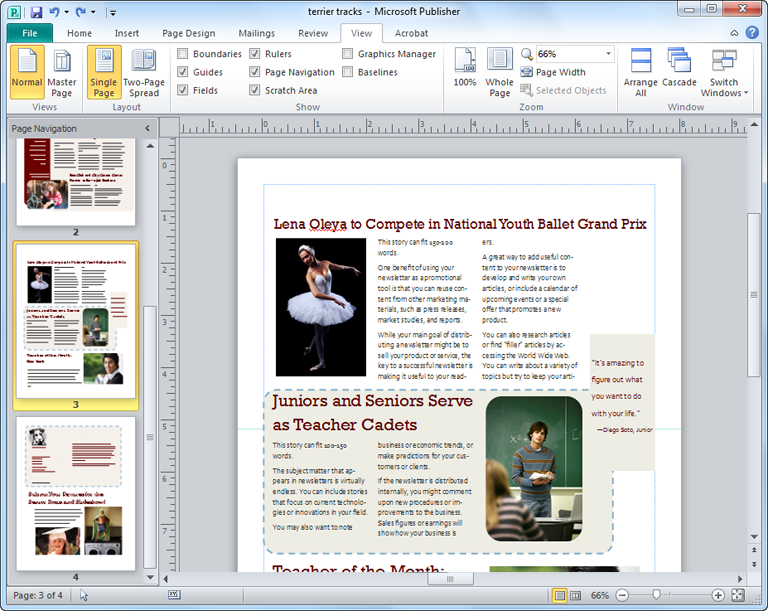Enable the Boundaries checkbox
The image size is (768, 611).
(183, 54)
